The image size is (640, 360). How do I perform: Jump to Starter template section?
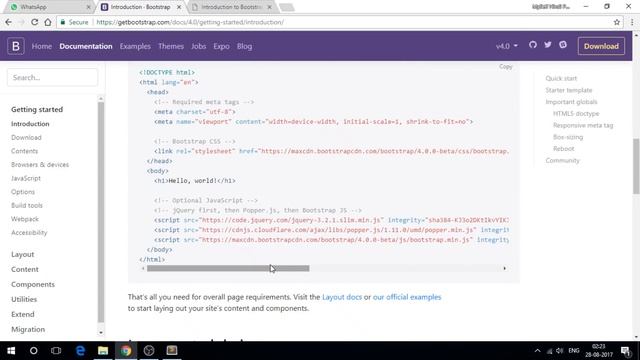click(x=569, y=90)
